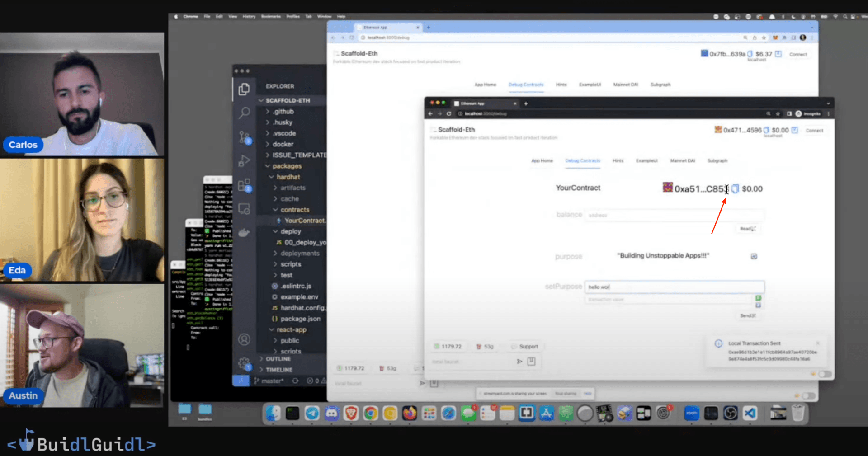Open Subgraph tab in front window
This screenshot has width=868, height=456.
click(x=717, y=161)
